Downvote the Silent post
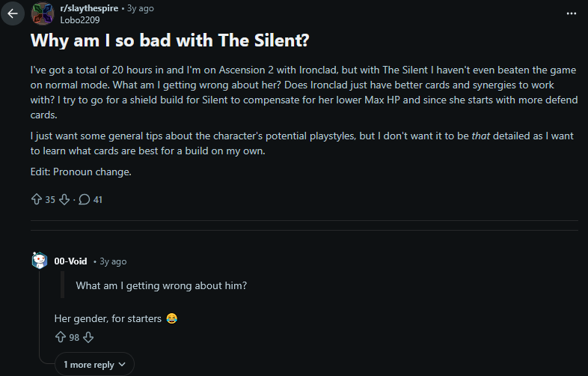The height and width of the screenshot is (376, 588). (x=64, y=199)
